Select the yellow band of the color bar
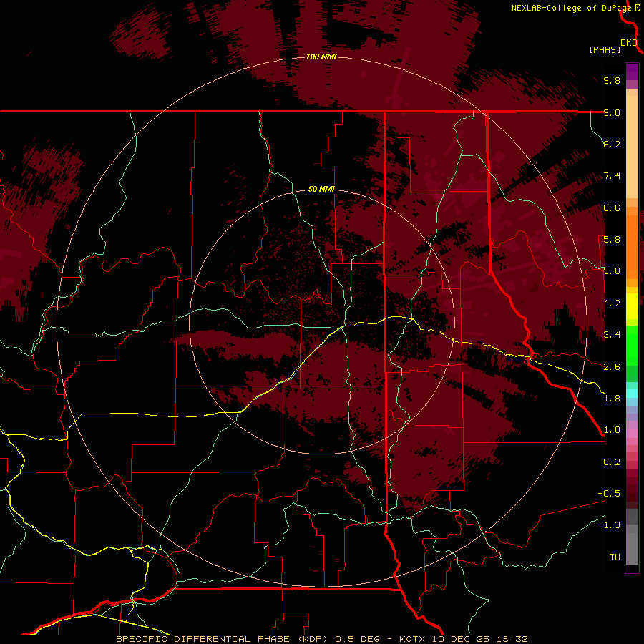 [x=632, y=306]
